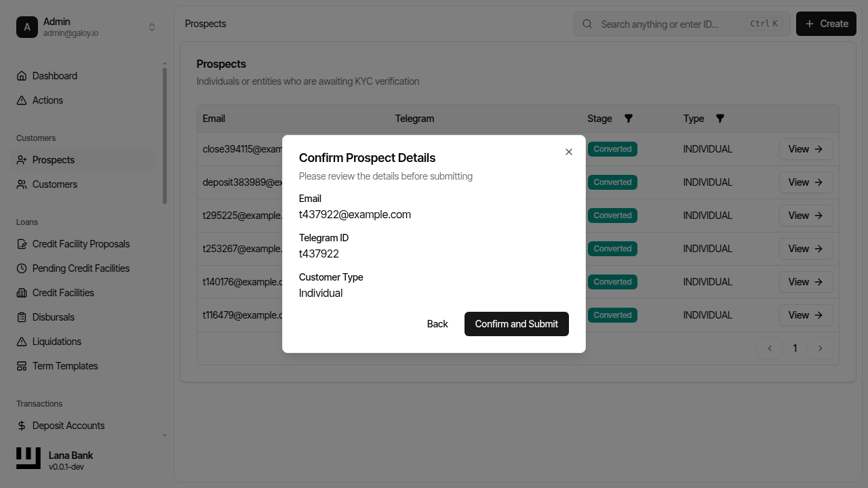
Task: Open Liquidations from the sidebar
Action: pyautogui.click(x=56, y=342)
